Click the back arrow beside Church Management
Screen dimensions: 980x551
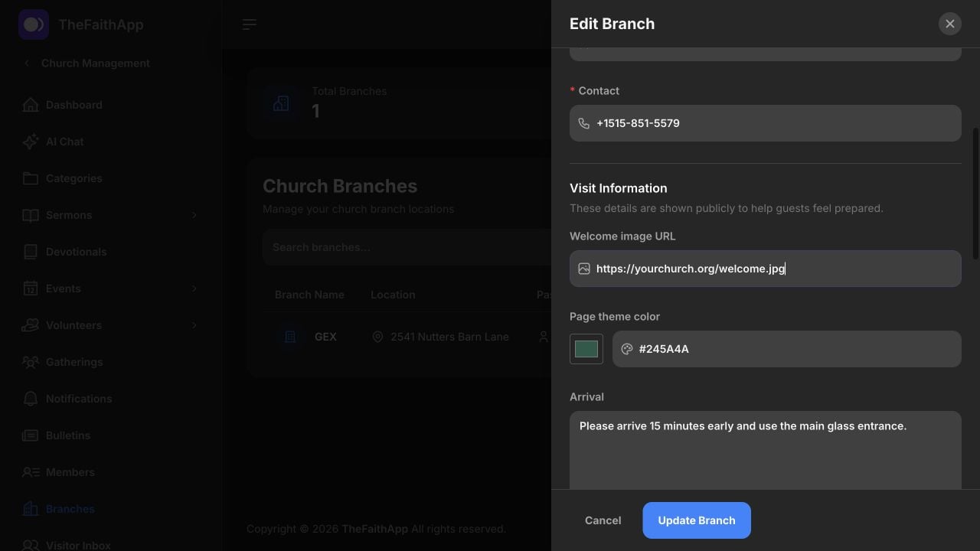point(27,63)
